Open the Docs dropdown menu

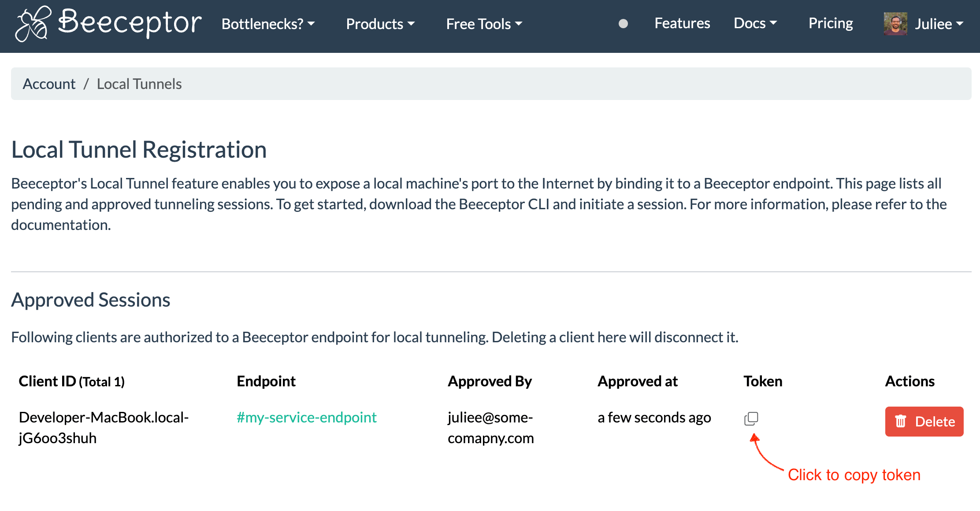coord(755,23)
